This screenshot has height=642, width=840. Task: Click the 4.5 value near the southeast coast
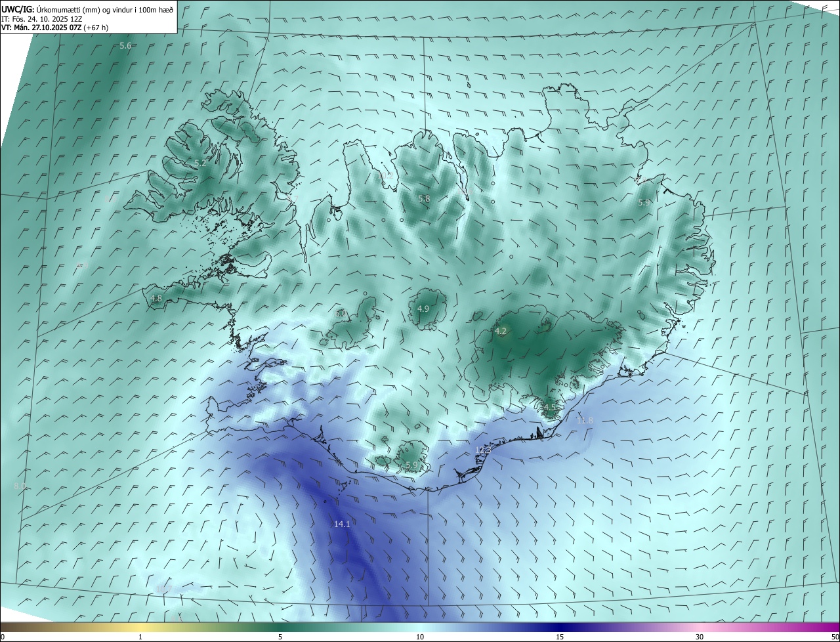[x=550, y=408]
